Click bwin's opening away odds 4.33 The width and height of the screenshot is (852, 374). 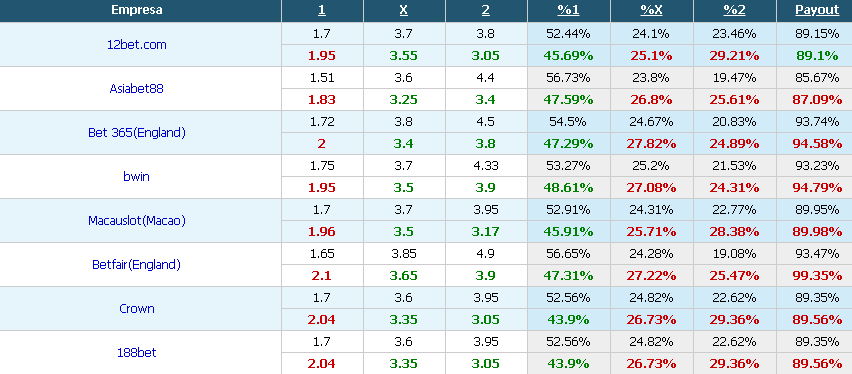tap(486, 166)
